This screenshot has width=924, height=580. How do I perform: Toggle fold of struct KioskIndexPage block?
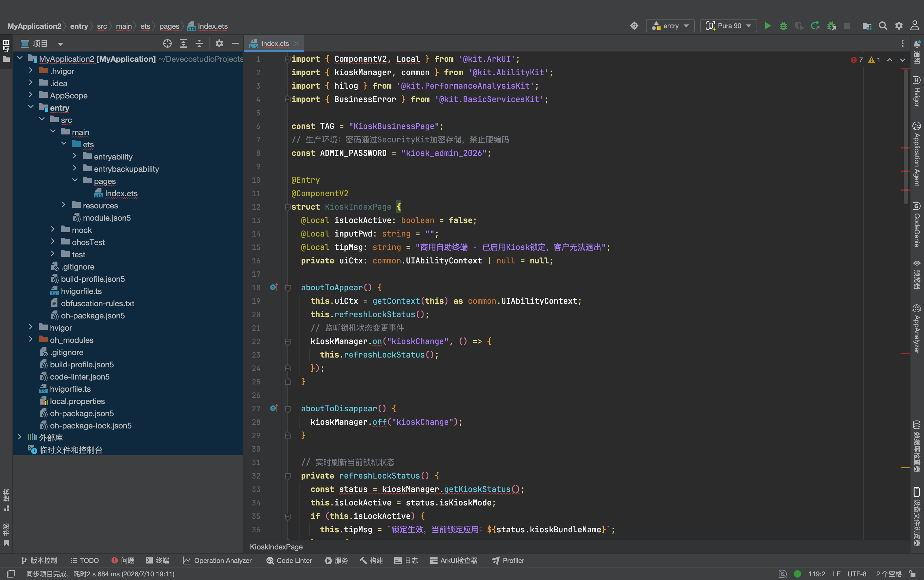287,207
